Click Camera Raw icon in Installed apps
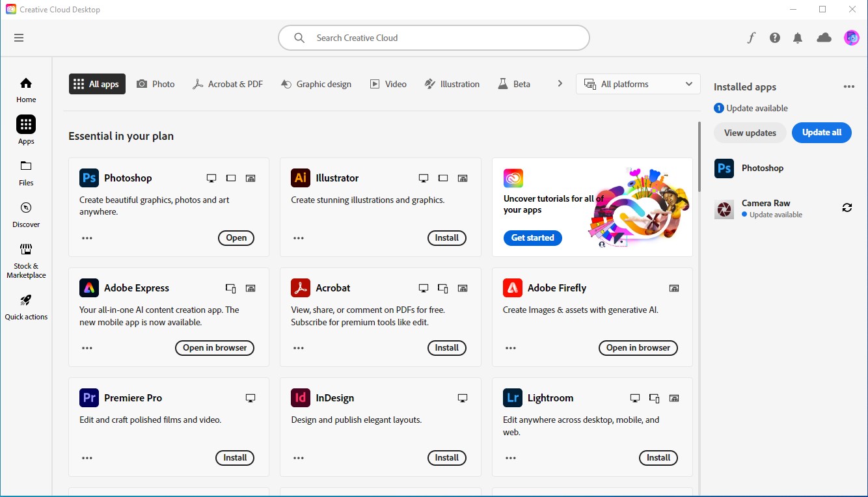This screenshot has height=497, width=868. [724, 209]
